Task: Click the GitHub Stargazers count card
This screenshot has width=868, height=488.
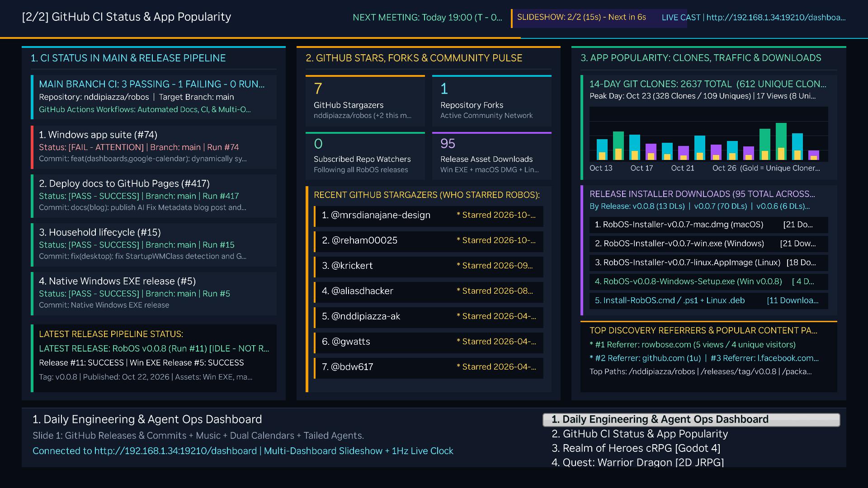Action: click(365, 101)
